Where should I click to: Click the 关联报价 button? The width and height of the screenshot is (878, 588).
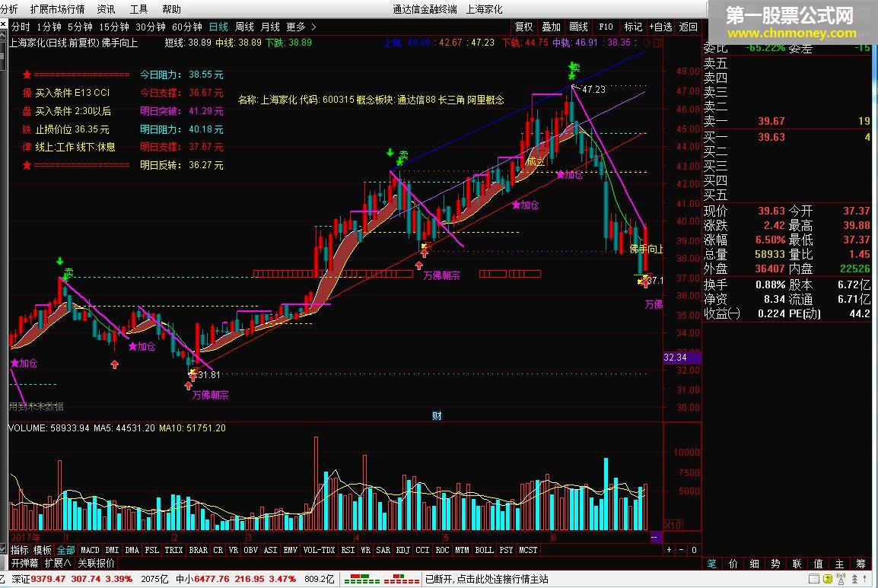point(97,563)
